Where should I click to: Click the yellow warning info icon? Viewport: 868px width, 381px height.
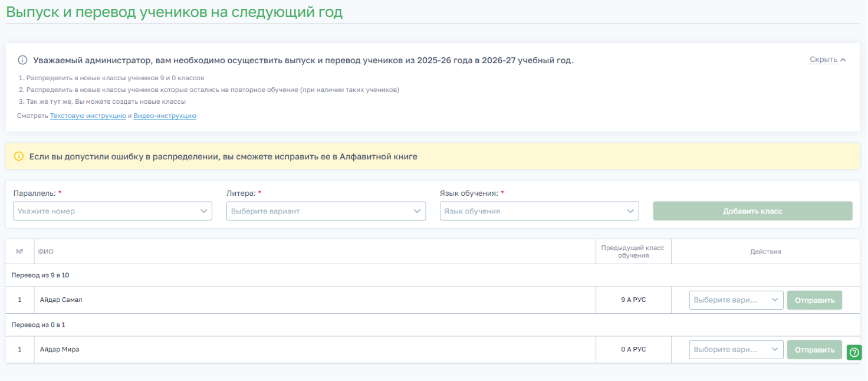pyautogui.click(x=19, y=157)
